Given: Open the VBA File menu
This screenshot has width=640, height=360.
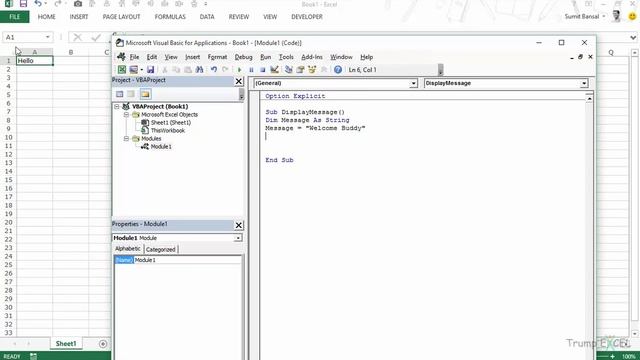Looking at the screenshot, I should coord(134,57).
